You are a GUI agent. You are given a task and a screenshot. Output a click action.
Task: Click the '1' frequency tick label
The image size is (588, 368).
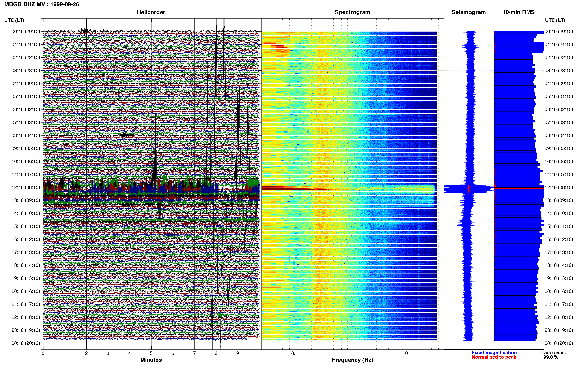tap(350, 353)
